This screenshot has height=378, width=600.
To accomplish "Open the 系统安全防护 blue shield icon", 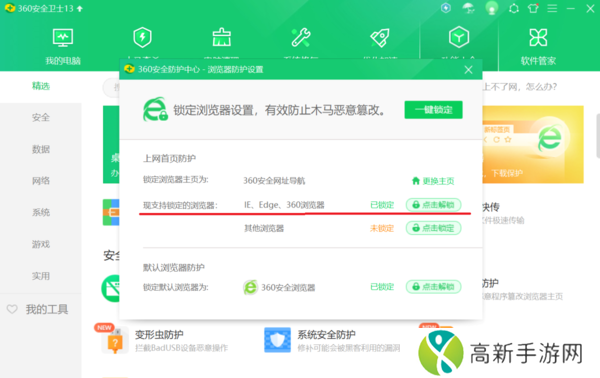I will [x=277, y=340].
